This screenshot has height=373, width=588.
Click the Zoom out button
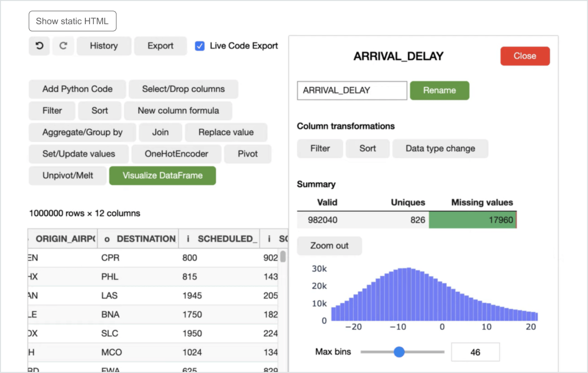coord(329,246)
